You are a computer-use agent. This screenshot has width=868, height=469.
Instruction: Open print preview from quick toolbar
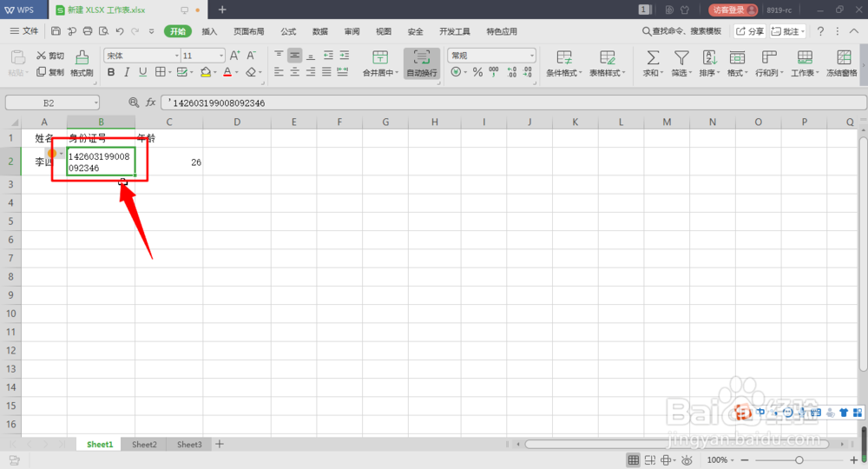pyautogui.click(x=103, y=31)
